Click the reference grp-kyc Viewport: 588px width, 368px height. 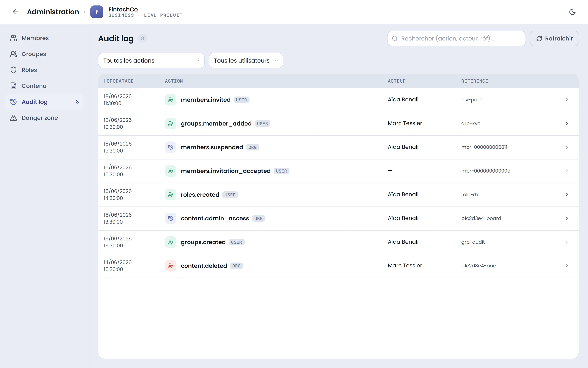471,123
